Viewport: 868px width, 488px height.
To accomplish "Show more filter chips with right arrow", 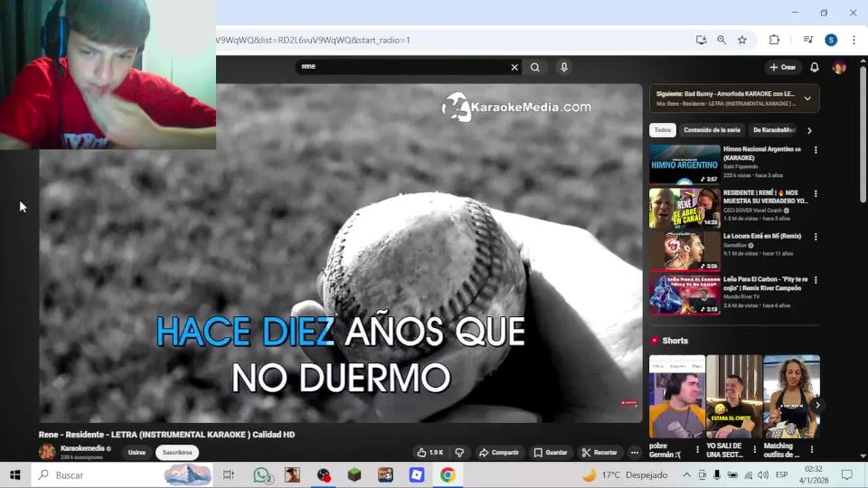I will pyautogui.click(x=809, y=130).
